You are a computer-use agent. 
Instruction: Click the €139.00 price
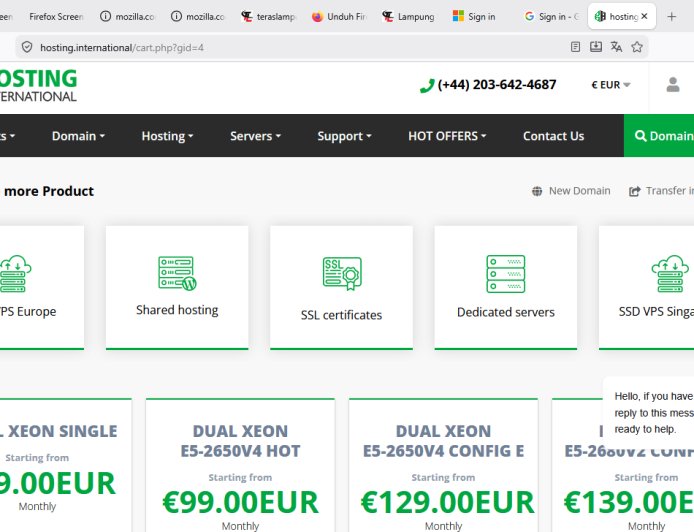(628, 502)
